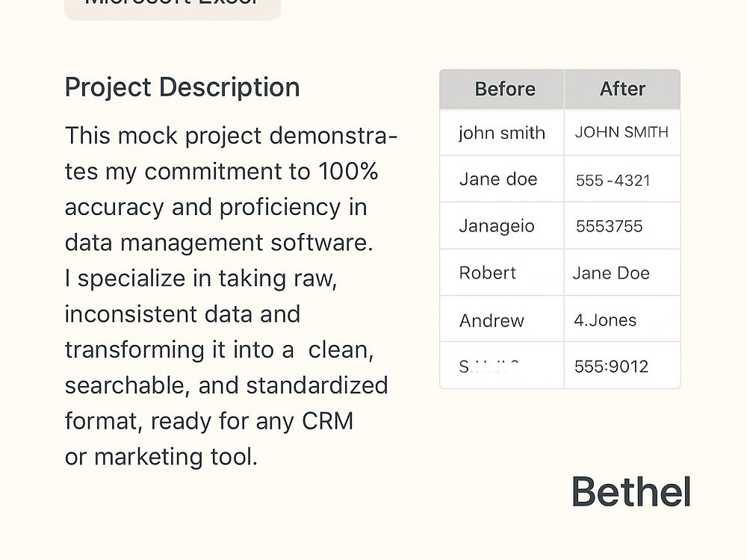The width and height of the screenshot is (747, 560).
Task: Select the 'Andrew' cell
Action: (x=502, y=320)
